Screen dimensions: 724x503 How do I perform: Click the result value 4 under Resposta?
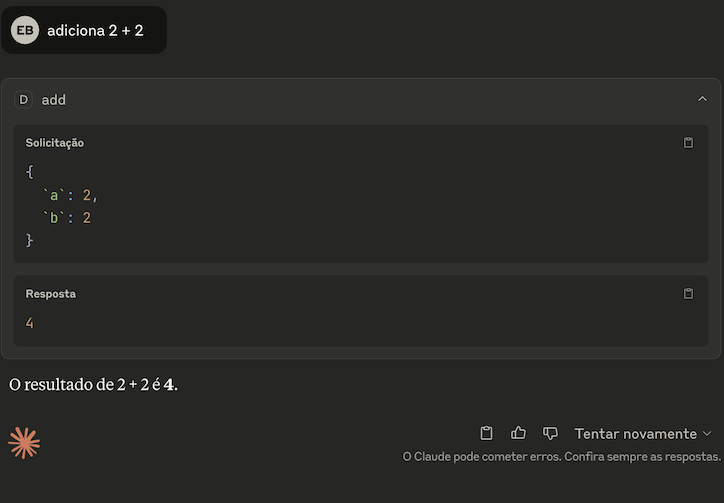[30, 323]
